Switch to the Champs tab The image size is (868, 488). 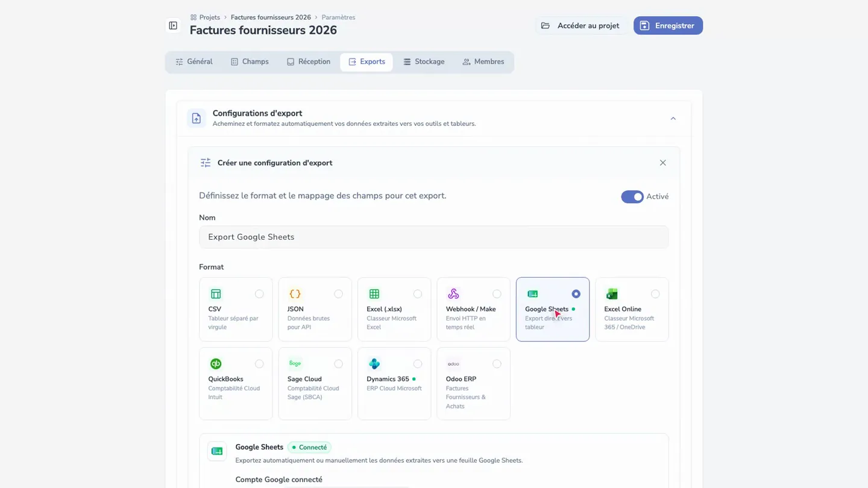tap(250, 62)
